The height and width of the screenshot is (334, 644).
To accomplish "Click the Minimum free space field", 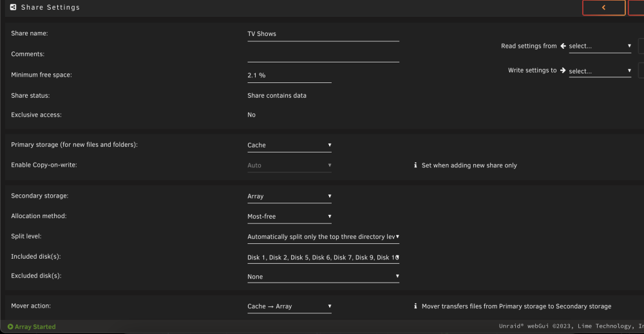I will pos(289,75).
